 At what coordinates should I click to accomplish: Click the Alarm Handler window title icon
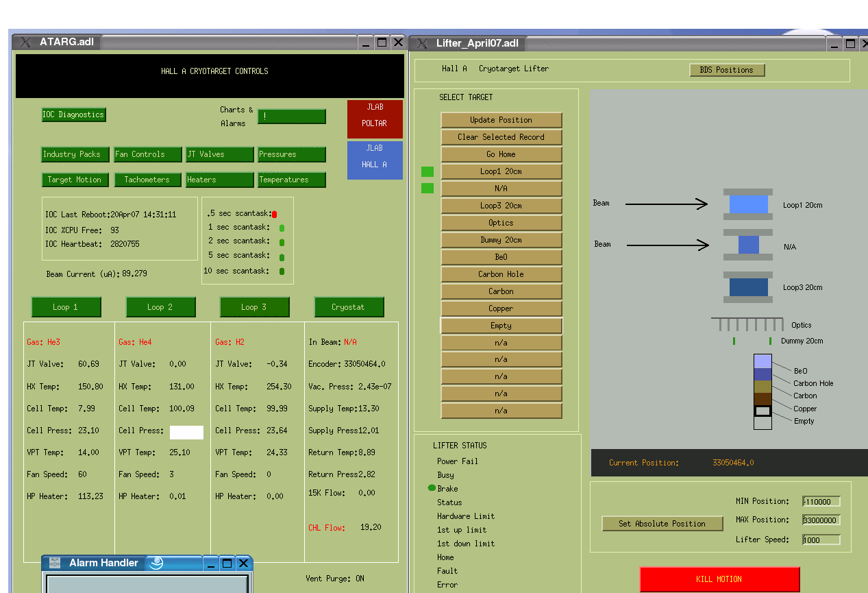55,563
